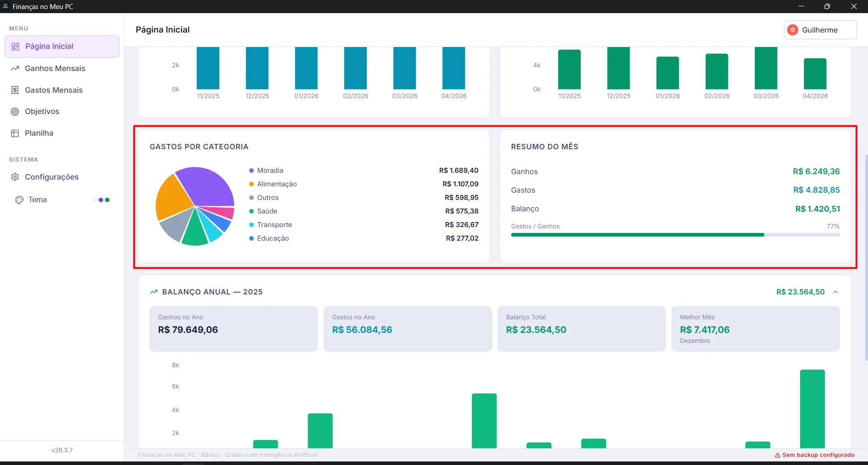The height and width of the screenshot is (465, 868).
Task: Click the Tema palette icon
Action: pos(19,200)
